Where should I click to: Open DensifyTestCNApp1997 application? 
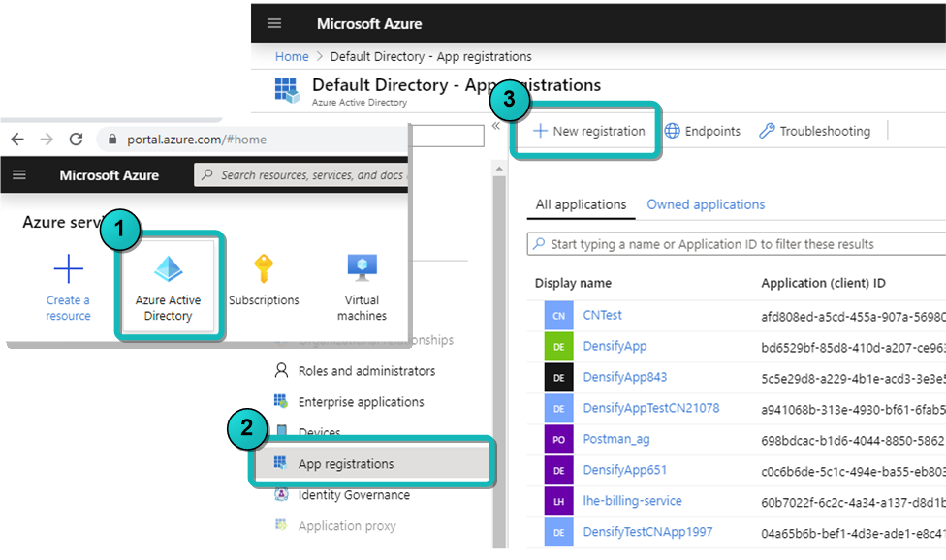647,532
